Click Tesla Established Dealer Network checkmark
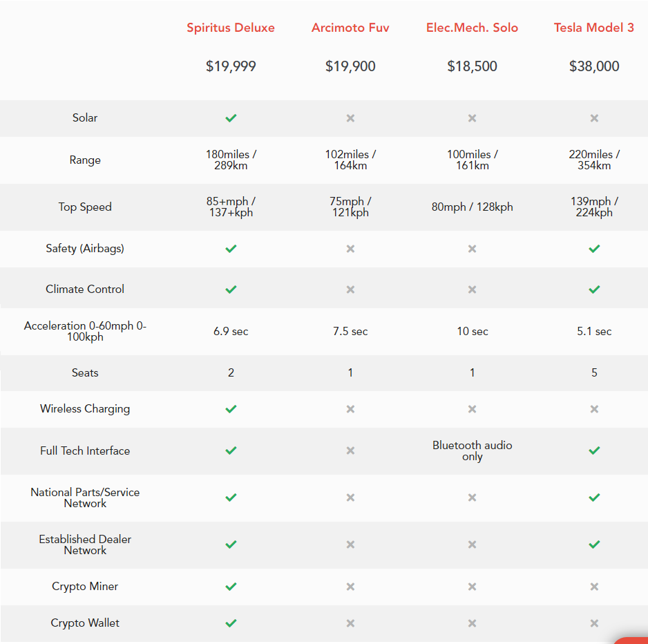The image size is (648, 644). (x=594, y=544)
